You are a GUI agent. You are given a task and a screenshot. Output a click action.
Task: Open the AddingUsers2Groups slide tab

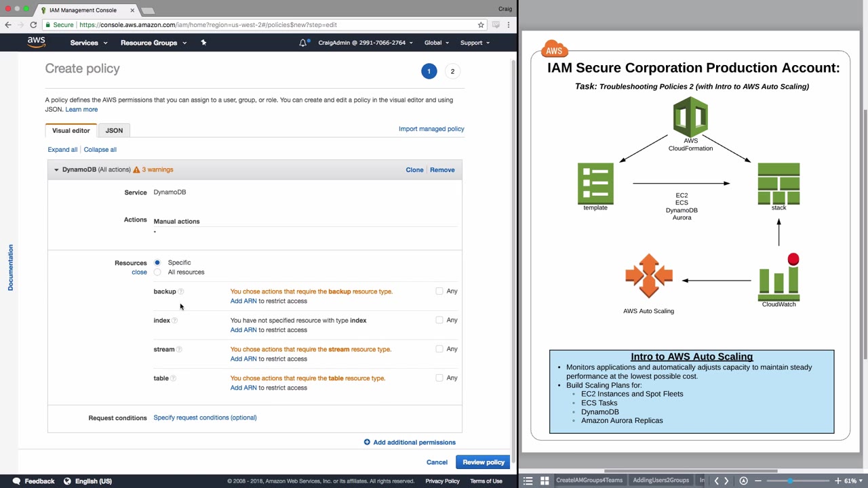click(661, 481)
